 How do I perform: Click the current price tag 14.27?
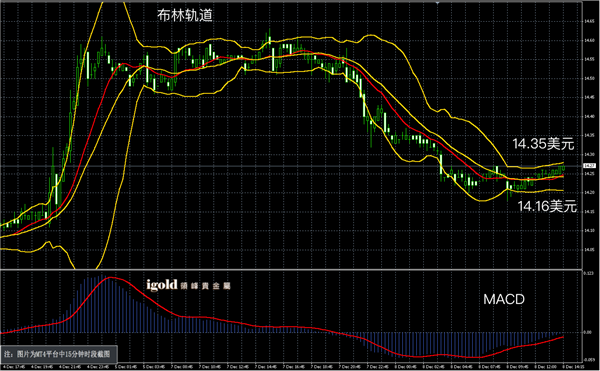point(589,166)
